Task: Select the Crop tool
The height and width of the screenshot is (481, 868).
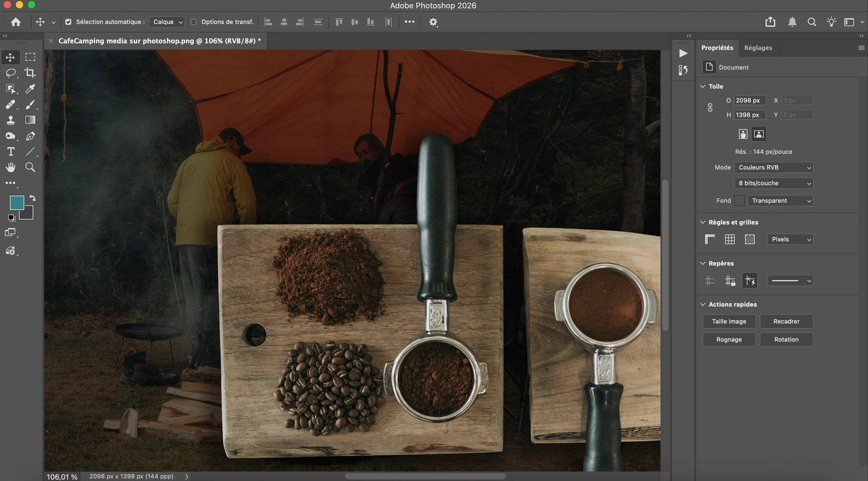Action: click(x=30, y=73)
